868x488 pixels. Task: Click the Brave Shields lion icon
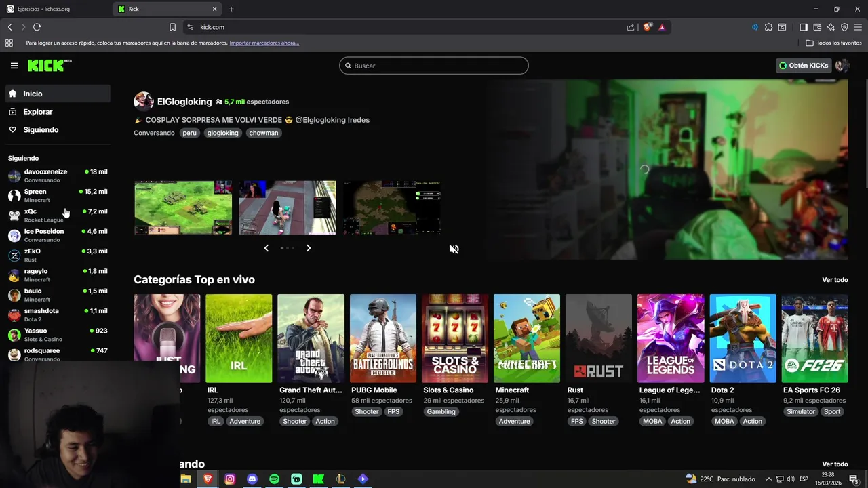(648, 27)
